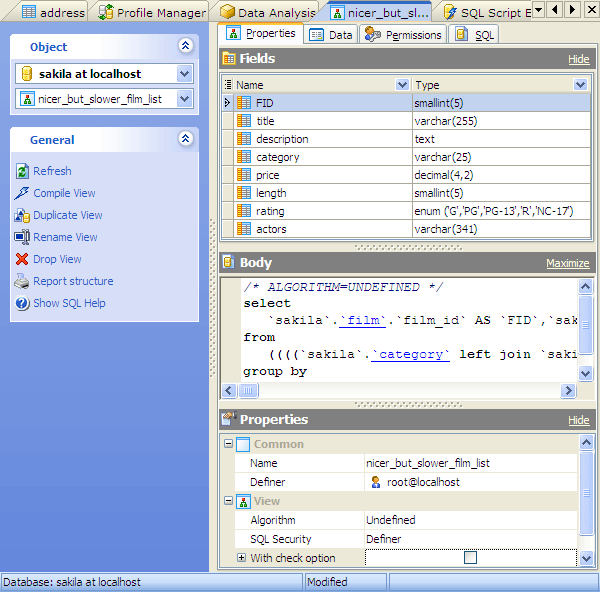Image resolution: width=600 pixels, height=592 pixels.
Task: Click the Drop View link
Action: pyautogui.click(x=57, y=259)
